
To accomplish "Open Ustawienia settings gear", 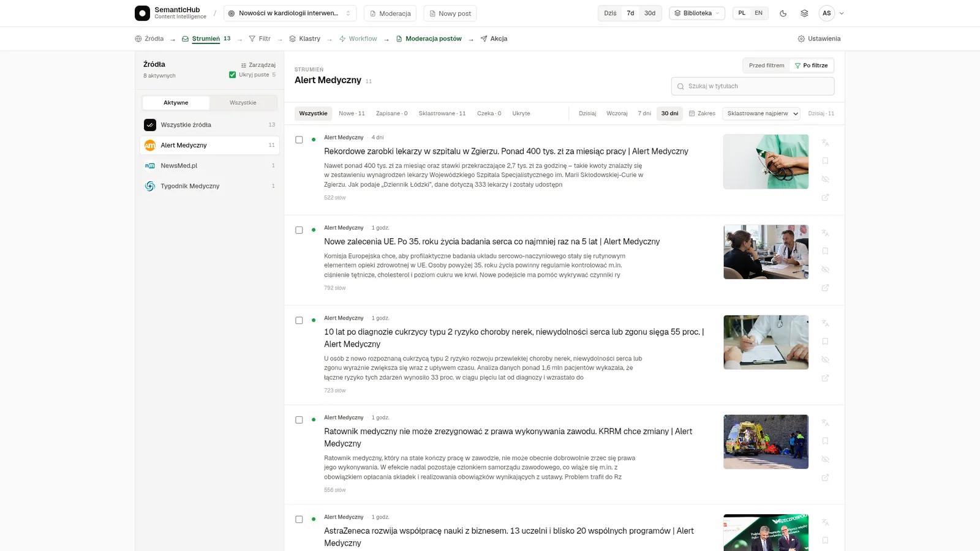I will (819, 39).
